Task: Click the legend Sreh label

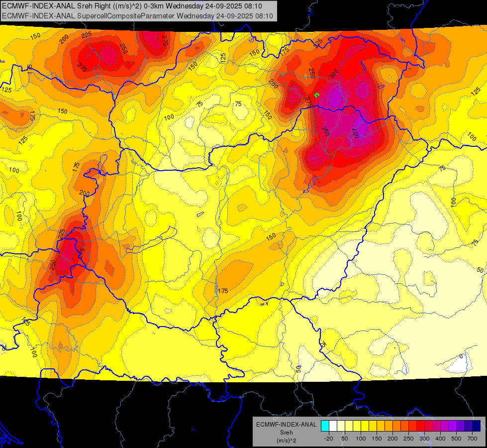Action: [x=286, y=433]
